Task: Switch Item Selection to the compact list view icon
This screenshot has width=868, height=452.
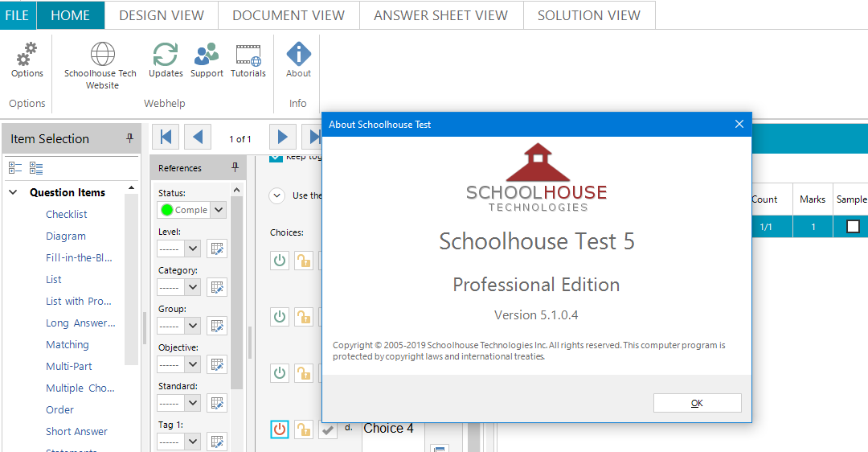Action: tap(15, 168)
